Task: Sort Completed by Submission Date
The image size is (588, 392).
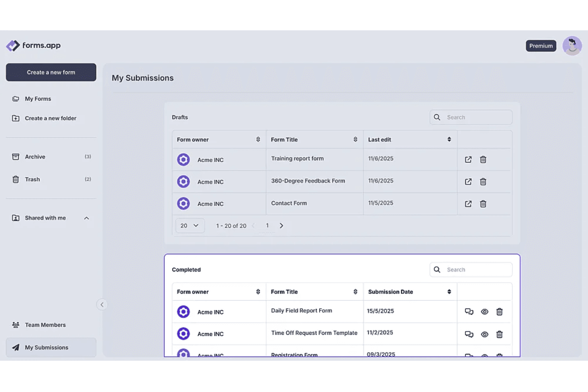Action: click(449, 292)
